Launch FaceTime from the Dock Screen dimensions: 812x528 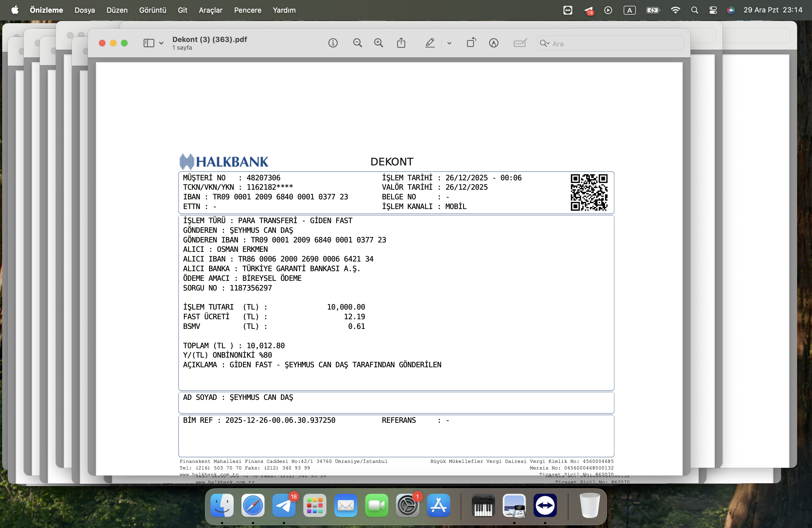tap(377, 505)
